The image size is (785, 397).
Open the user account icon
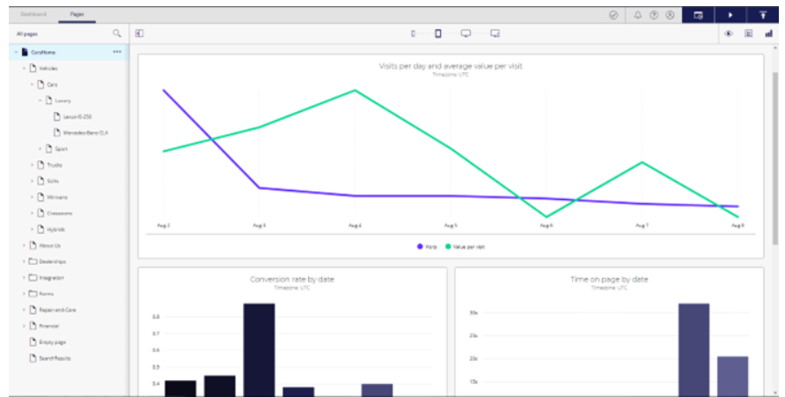point(670,15)
